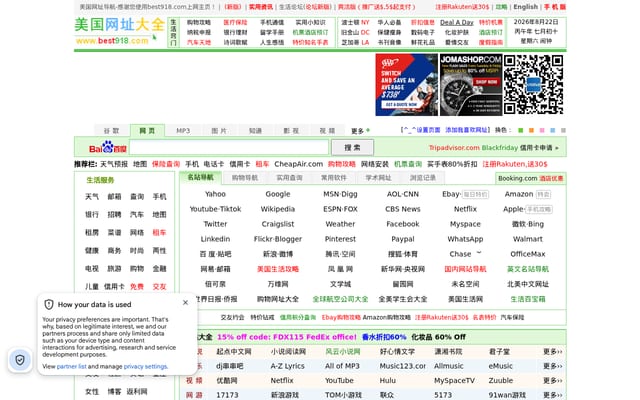Switch to the 影视 search tab
Viewport: 640px width, 400px height.
pyautogui.click(x=291, y=131)
